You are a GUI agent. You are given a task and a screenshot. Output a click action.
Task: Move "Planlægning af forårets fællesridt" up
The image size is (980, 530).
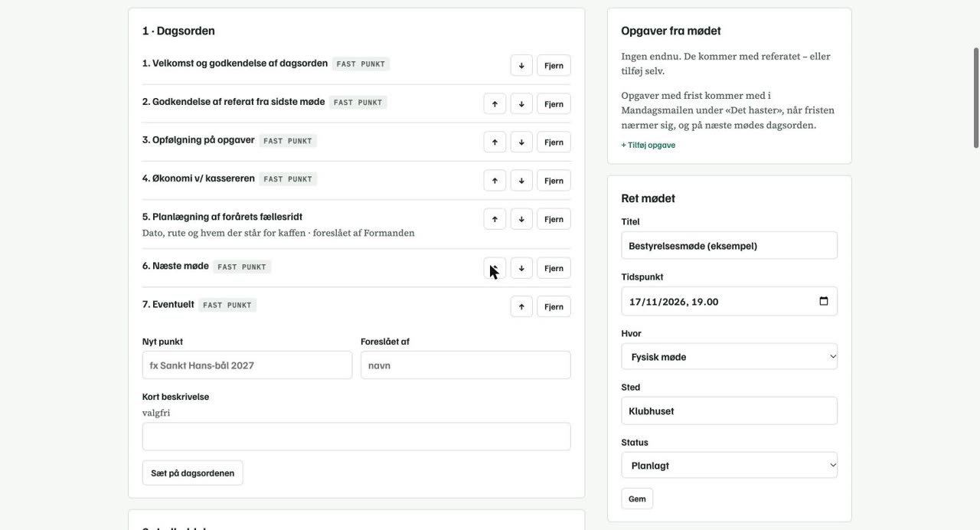(495, 219)
